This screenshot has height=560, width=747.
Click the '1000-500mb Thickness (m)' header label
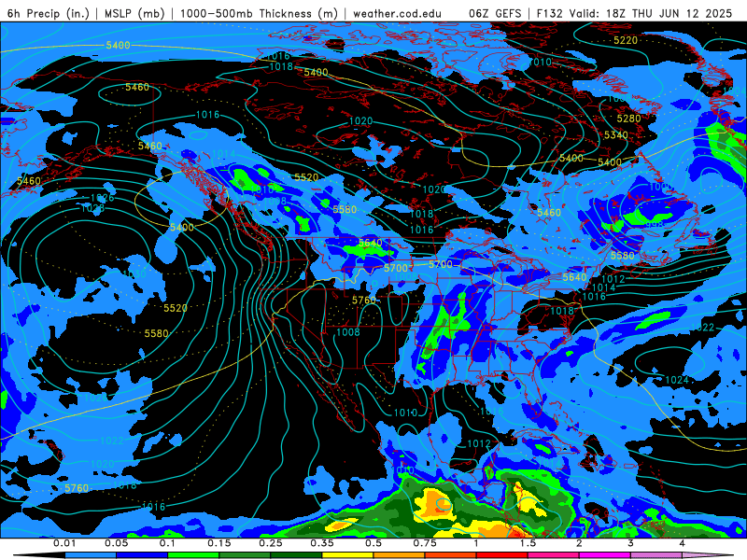pyautogui.click(x=259, y=13)
